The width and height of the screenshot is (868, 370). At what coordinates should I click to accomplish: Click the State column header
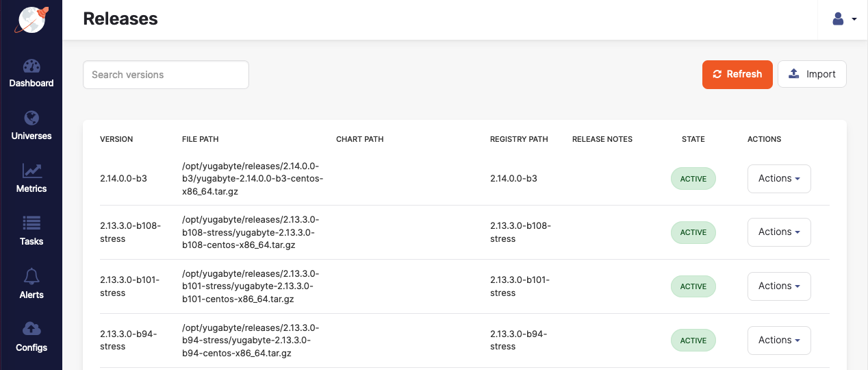click(693, 139)
